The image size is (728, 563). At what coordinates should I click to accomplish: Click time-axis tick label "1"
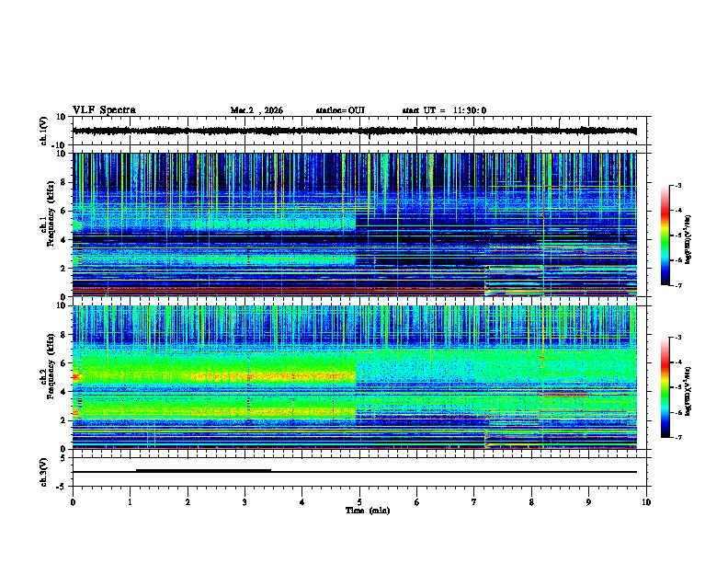click(130, 502)
